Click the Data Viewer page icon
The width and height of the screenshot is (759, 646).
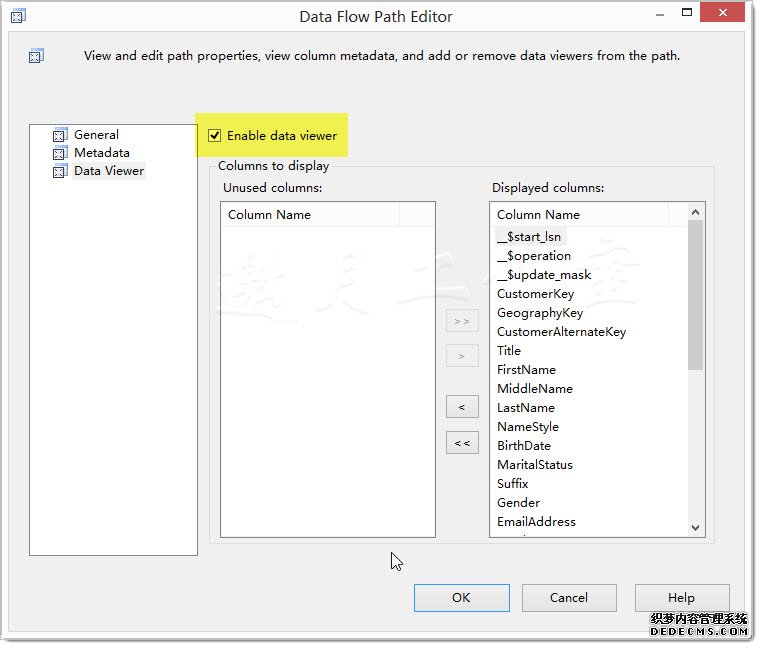[59, 171]
